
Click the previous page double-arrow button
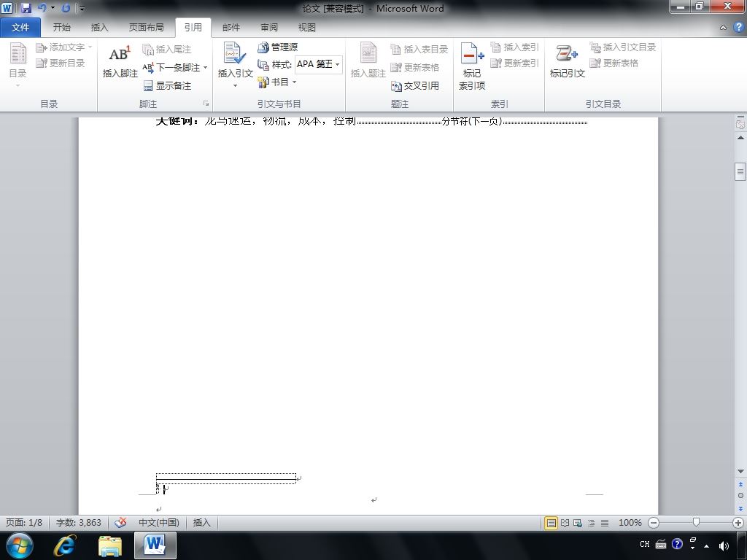(x=740, y=484)
